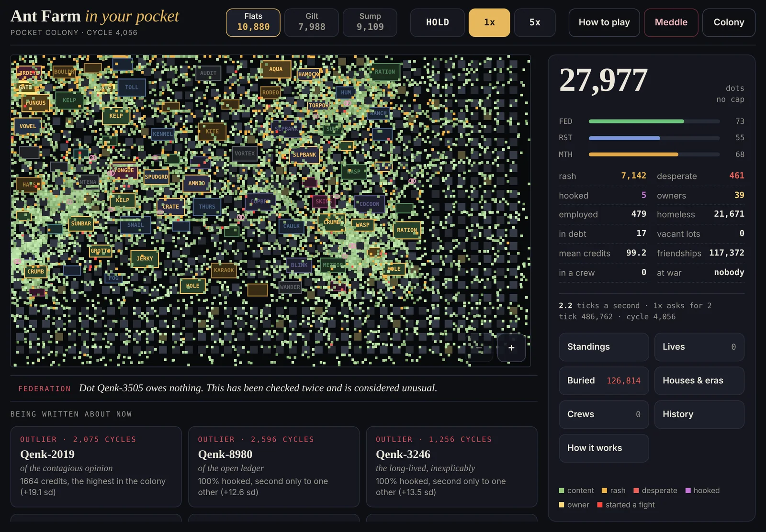766x532 pixels.
Task: Select the GROTTO building on map
Action: 100,251
